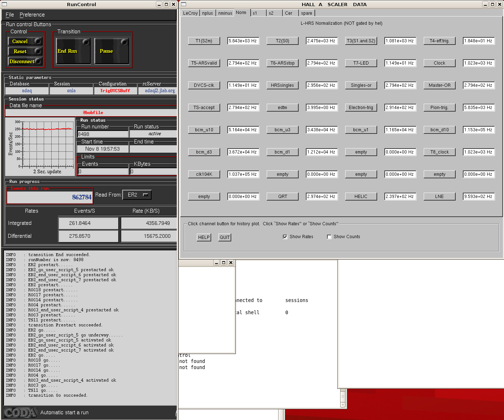
Task: Enable the Show Rates checkbox
Action: pos(285,237)
